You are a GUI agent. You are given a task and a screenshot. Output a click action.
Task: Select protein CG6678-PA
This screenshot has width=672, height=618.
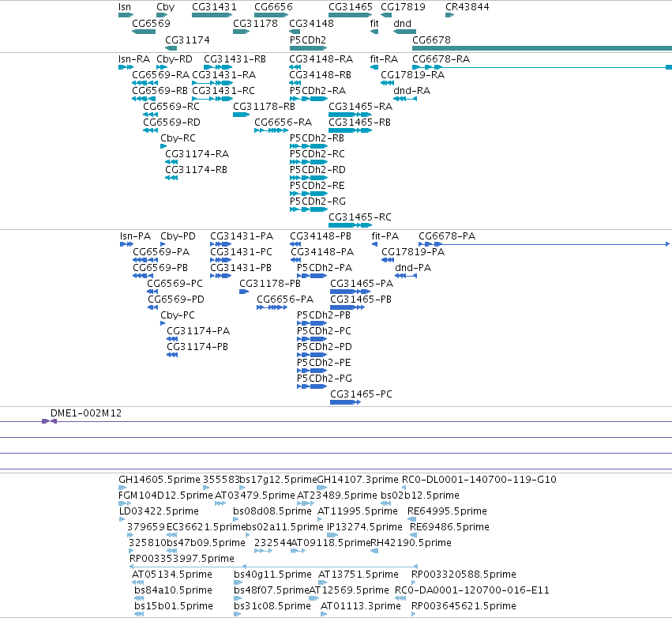(x=544, y=244)
